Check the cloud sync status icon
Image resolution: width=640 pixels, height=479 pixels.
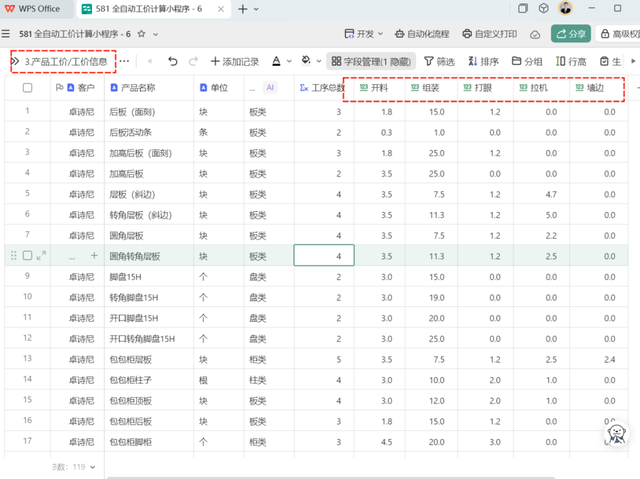(535, 34)
